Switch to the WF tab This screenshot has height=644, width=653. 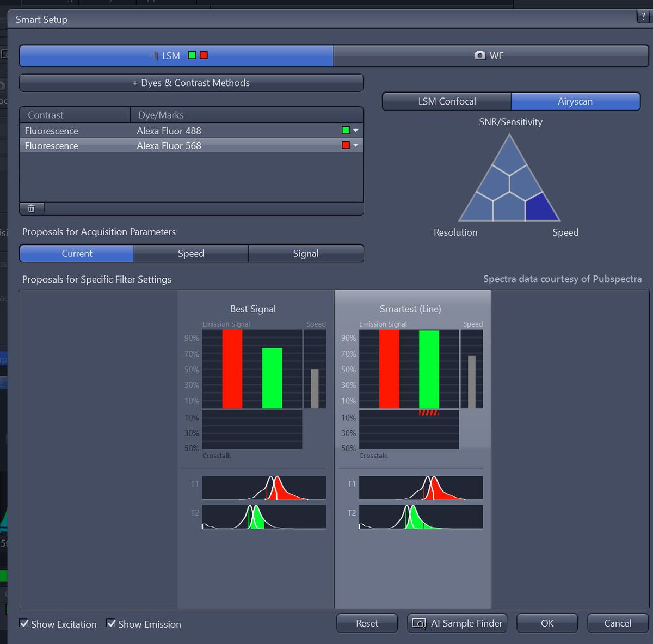(x=491, y=56)
